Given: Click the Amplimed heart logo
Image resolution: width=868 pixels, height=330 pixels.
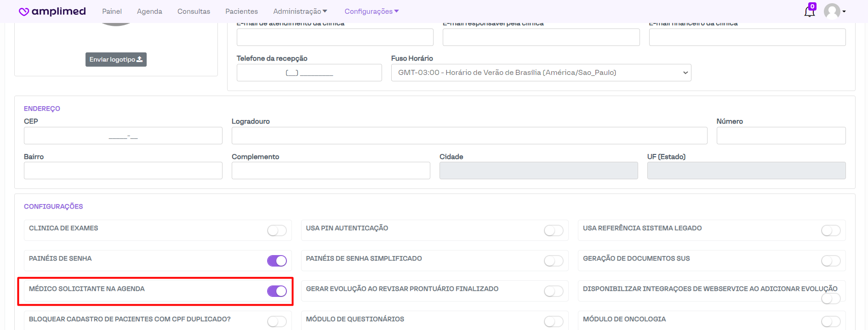Looking at the screenshot, I should [x=24, y=11].
